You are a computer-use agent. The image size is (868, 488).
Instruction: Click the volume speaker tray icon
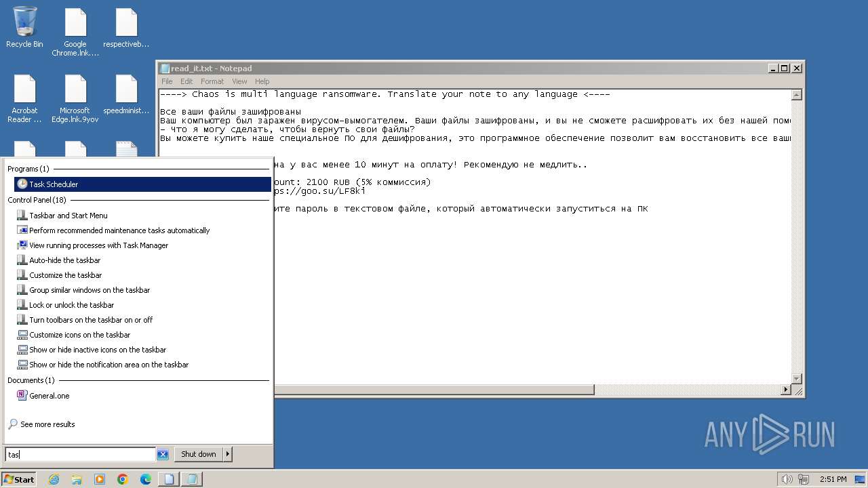pos(787,479)
